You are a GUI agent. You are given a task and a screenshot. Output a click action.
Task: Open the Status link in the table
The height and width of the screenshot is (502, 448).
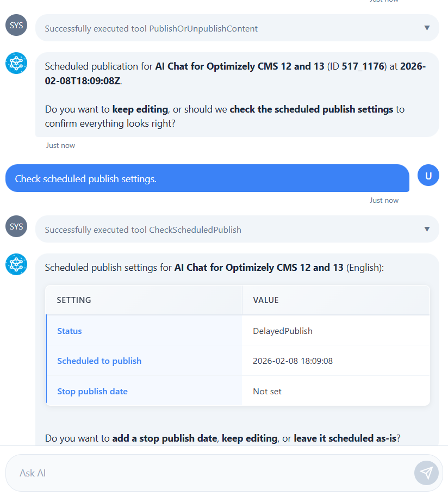point(70,331)
